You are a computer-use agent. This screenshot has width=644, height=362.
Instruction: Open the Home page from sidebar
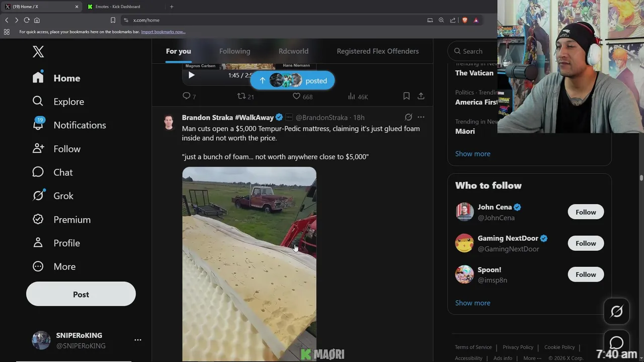click(56, 78)
